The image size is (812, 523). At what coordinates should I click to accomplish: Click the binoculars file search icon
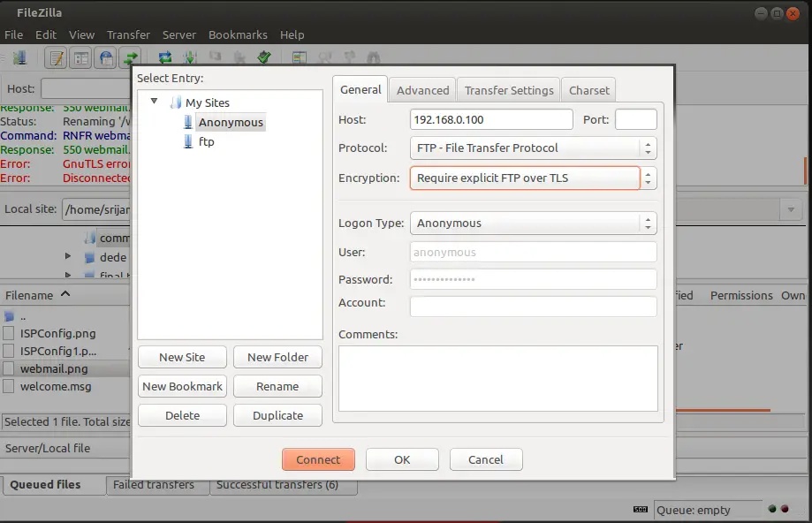click(374, 57)
